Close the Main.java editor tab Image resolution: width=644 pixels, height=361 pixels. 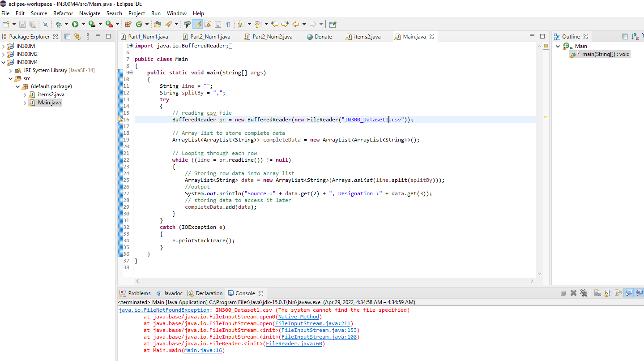tap(432, 37)
